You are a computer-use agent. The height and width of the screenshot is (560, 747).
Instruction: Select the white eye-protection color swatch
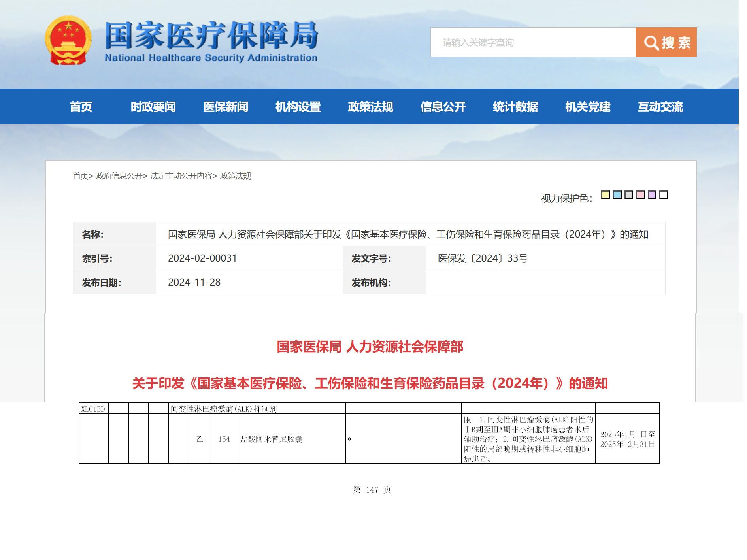click(x=664, y=195)
